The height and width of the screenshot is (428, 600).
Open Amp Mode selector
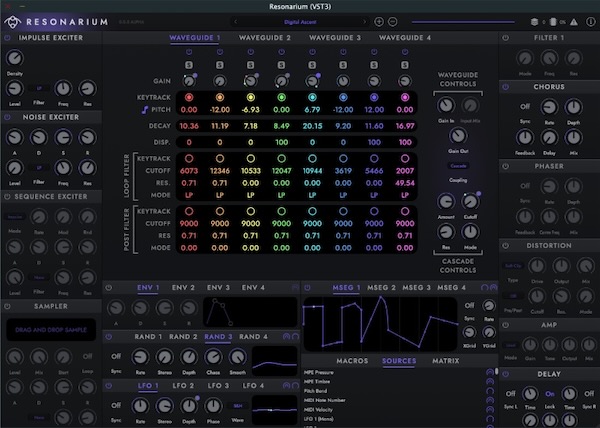tap(510, 345)
